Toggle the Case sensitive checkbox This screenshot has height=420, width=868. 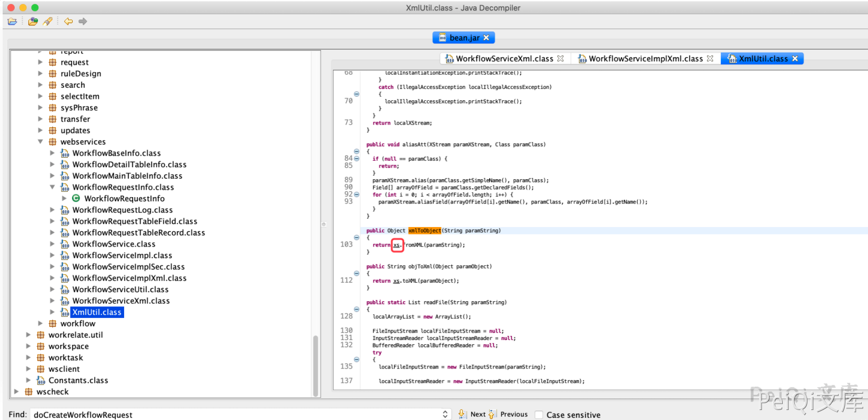coord(539,415)
